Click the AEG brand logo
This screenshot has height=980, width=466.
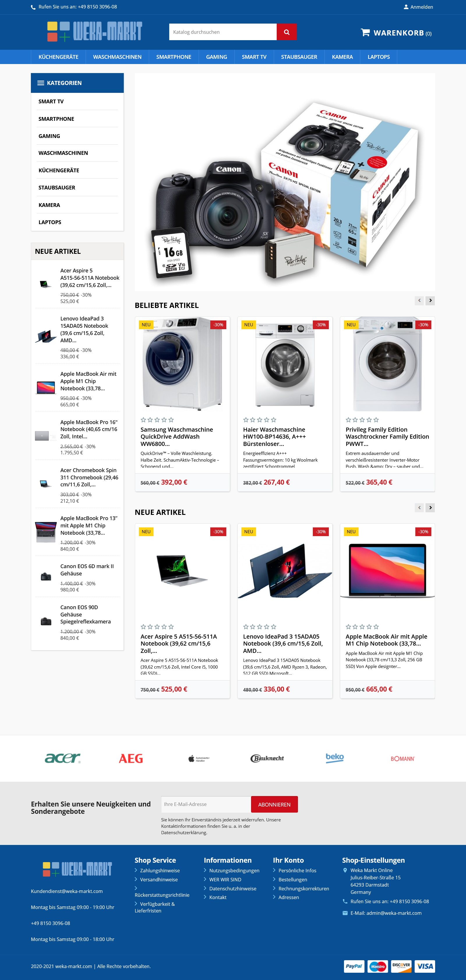130,758
